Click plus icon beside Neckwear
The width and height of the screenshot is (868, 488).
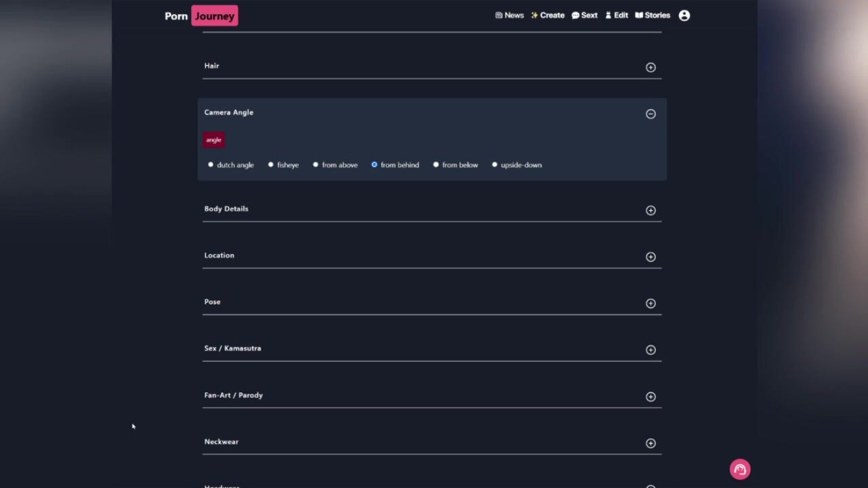650,443
